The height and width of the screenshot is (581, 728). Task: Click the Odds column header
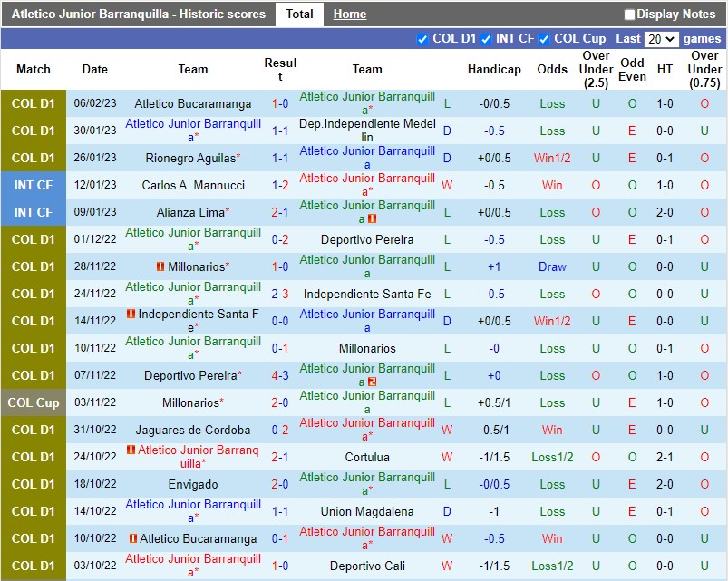(551, 69)
